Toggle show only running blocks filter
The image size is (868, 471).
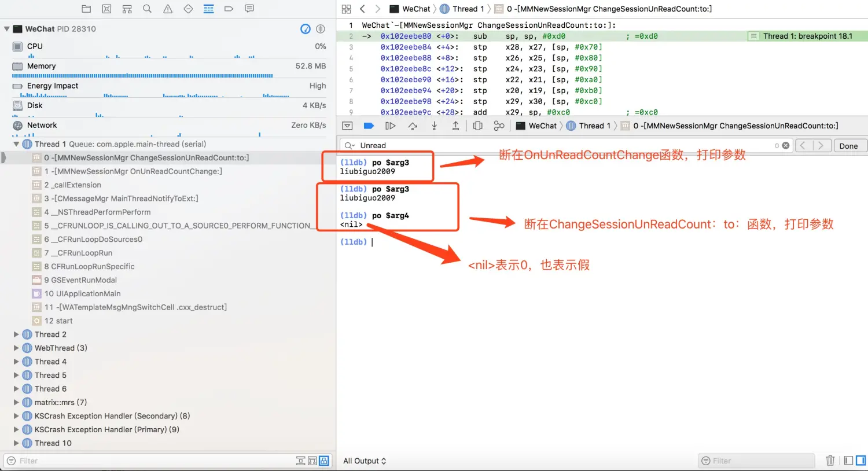(312, 461)
